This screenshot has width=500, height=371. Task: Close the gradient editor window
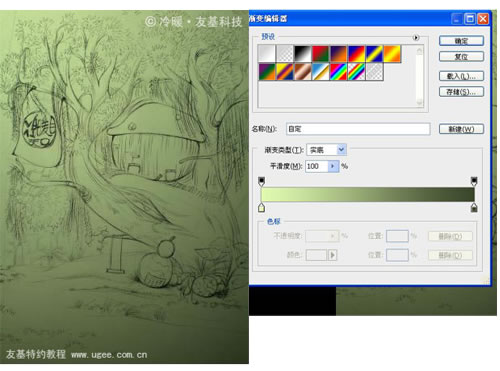pyautogui.click(x=483, y=19)
